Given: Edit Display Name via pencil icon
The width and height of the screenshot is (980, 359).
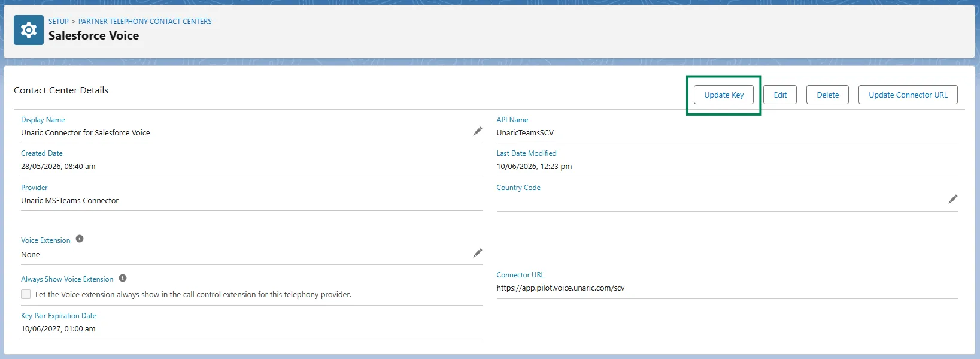Looking at the screenshot, I should [x=477, y=131].
